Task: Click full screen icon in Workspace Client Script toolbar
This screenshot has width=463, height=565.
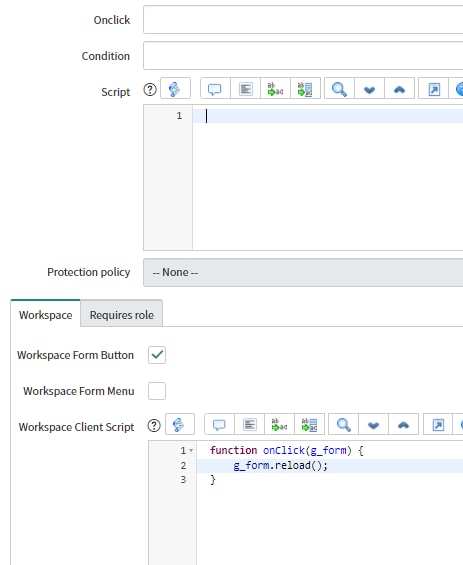Action: pyautogui.click(x=438, y=424)
